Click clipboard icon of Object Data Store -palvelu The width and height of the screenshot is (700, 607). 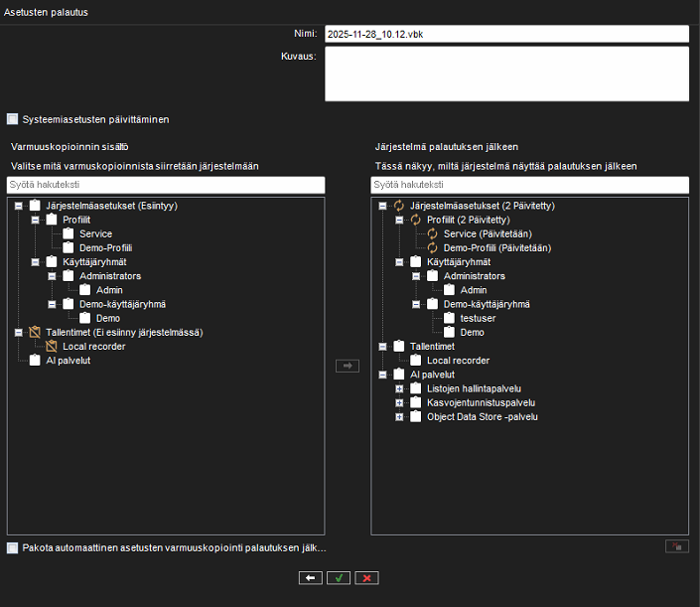click(416, 416)
